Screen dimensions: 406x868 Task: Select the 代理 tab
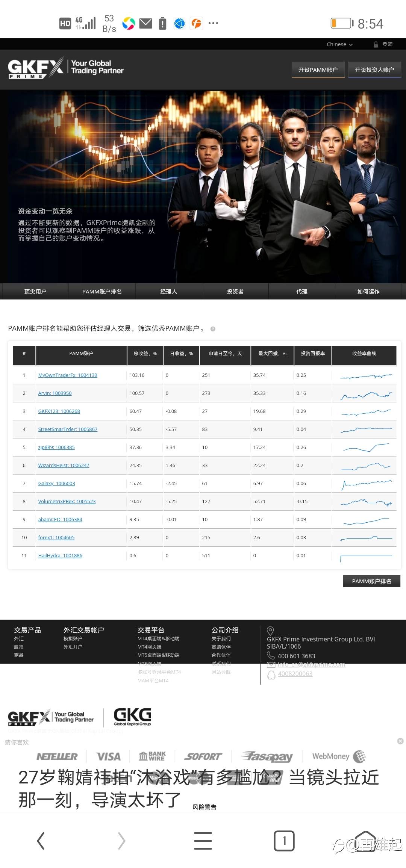pyautogui.click(x=301, y=291)
